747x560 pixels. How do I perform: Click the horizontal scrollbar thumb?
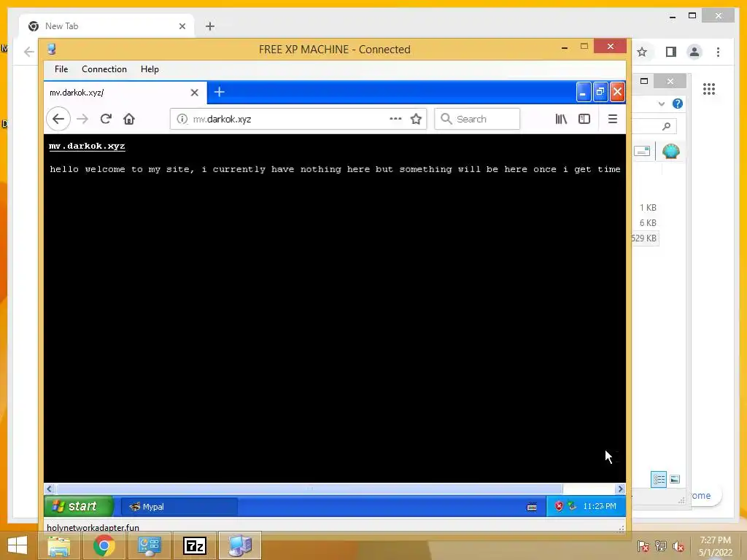(x=309, y=489)
